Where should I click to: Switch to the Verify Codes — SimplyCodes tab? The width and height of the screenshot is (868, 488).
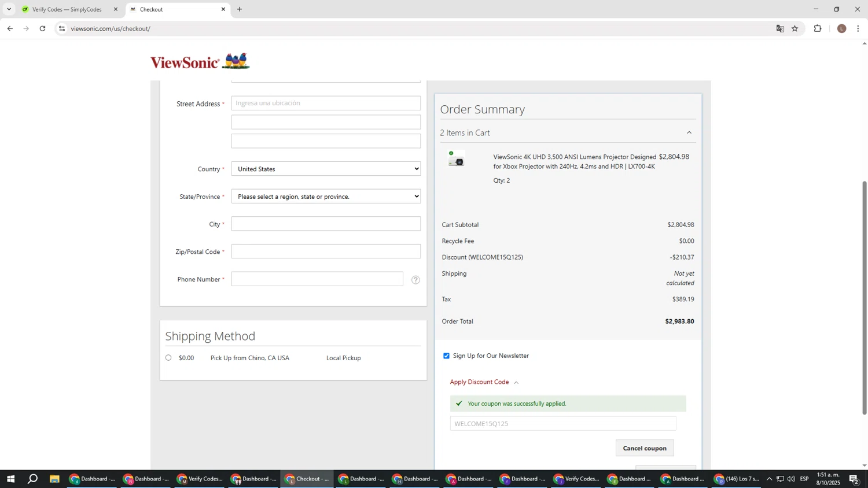[x=67, y=9]
